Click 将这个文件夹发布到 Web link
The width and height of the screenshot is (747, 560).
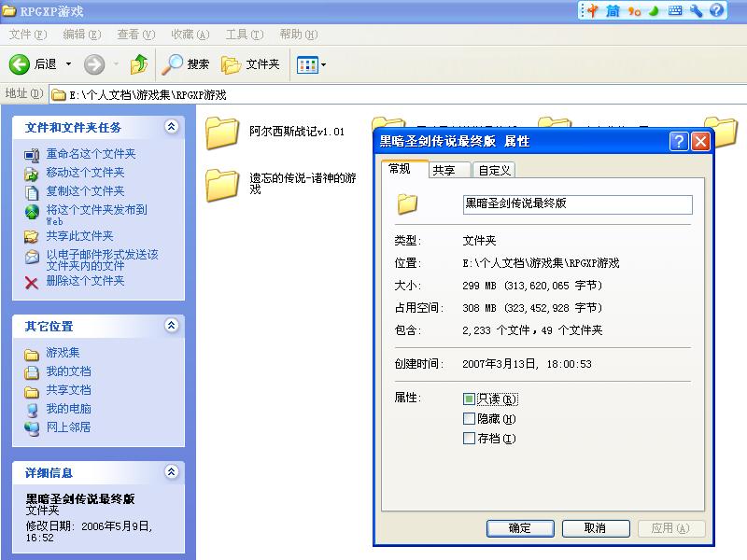[97, 215]
